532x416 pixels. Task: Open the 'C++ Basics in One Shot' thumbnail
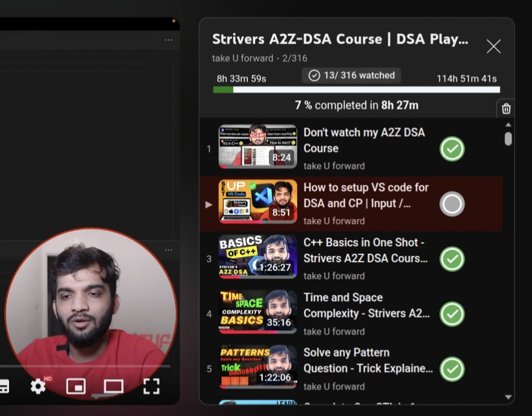(x=257, y=259)
